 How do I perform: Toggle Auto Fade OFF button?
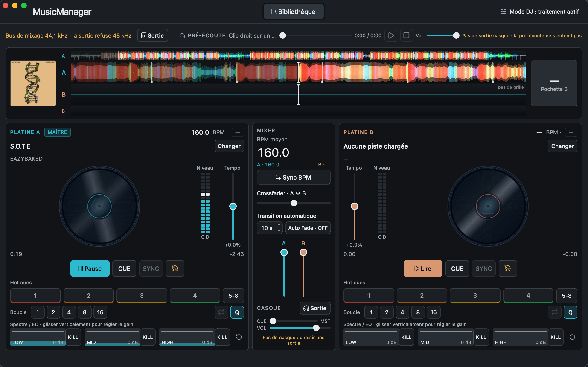(308, 228)
